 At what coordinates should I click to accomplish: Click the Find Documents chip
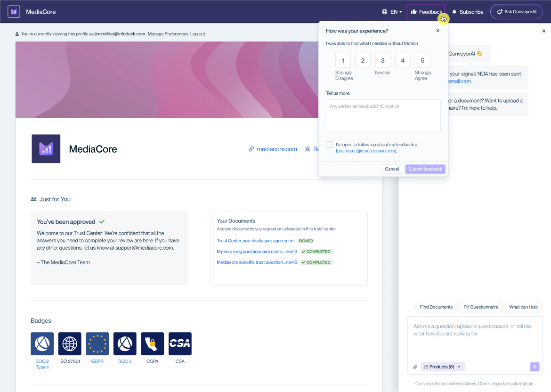pyautogui.click(x=436, y=307)
